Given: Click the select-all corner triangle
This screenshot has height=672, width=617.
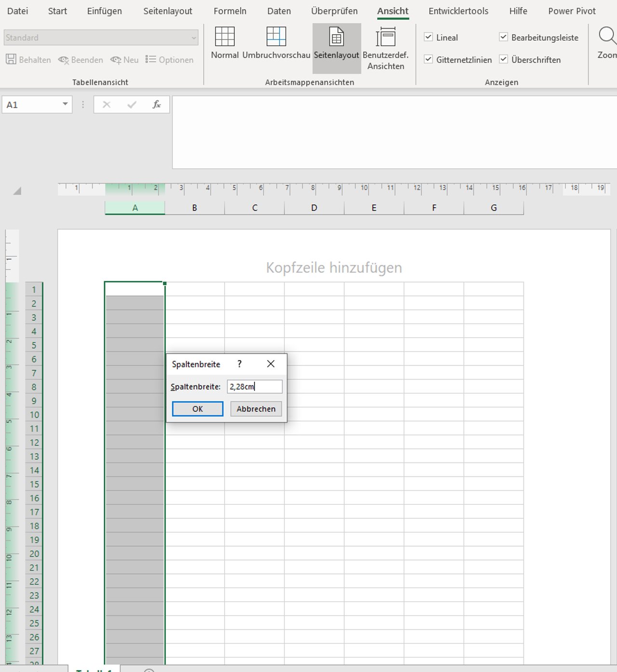Looking at the screenshot, I should tap(17, 191).
